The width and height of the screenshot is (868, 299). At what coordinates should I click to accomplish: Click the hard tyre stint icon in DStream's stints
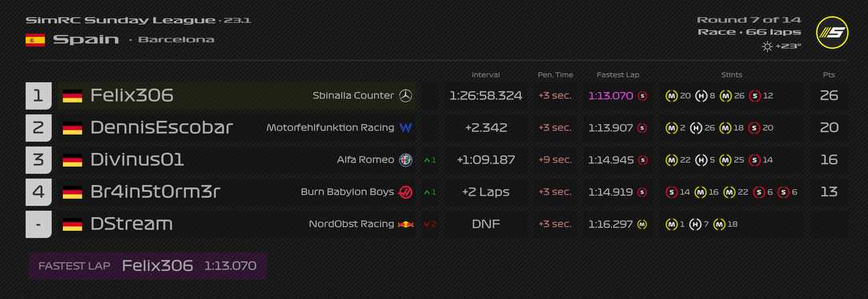pos(695,224)
